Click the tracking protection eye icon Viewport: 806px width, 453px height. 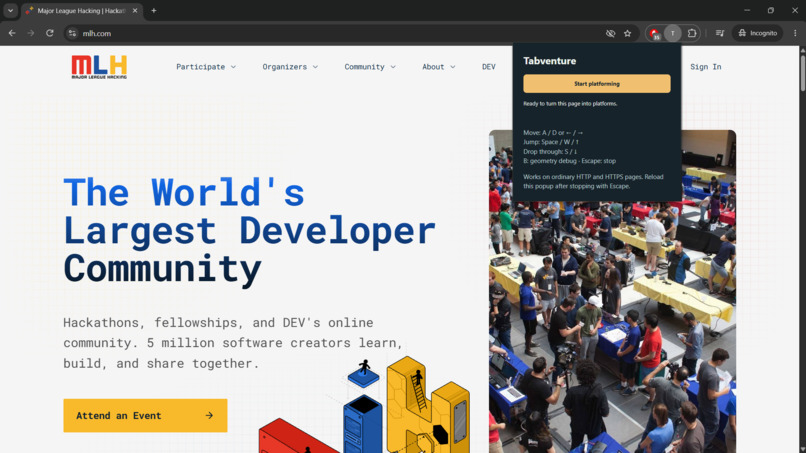coord(610,33)
